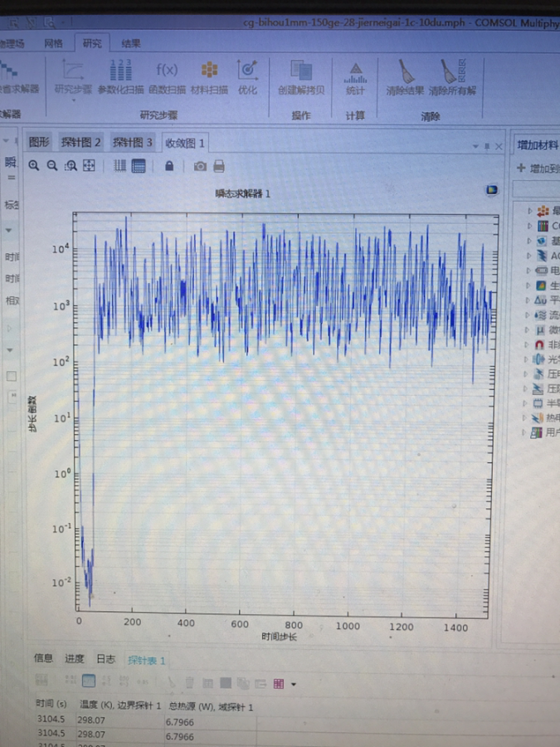560x747 pixels.
Task: Expand the dropdown arrow under 研究步骤
Action: pyautogui.click(x=74, y=100)
